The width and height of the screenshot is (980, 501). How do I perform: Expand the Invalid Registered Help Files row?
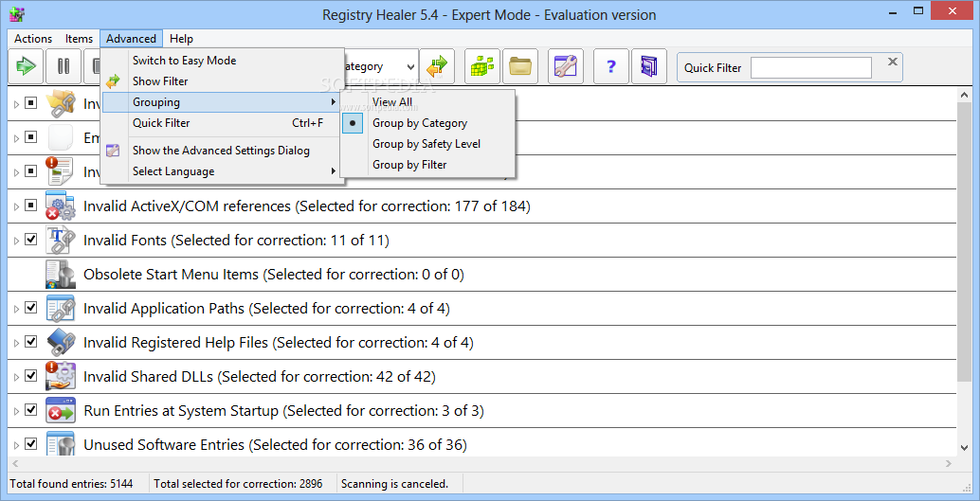pos(16,343)
